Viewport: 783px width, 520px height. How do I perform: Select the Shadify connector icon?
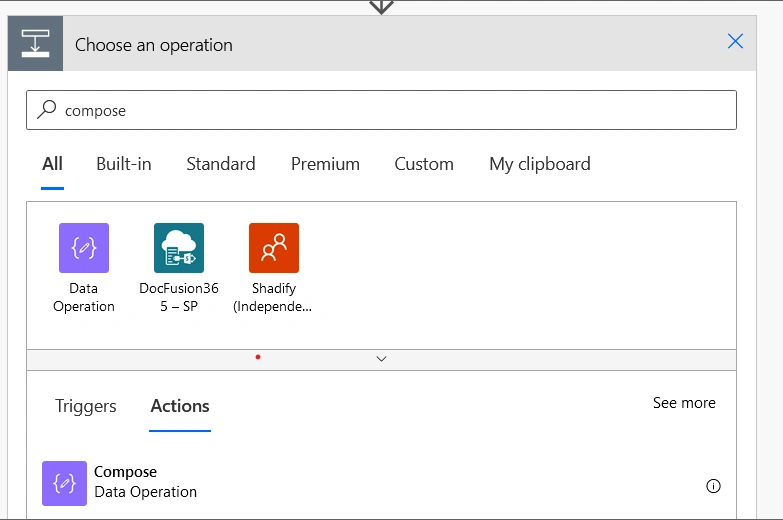[x=274, y=248]
